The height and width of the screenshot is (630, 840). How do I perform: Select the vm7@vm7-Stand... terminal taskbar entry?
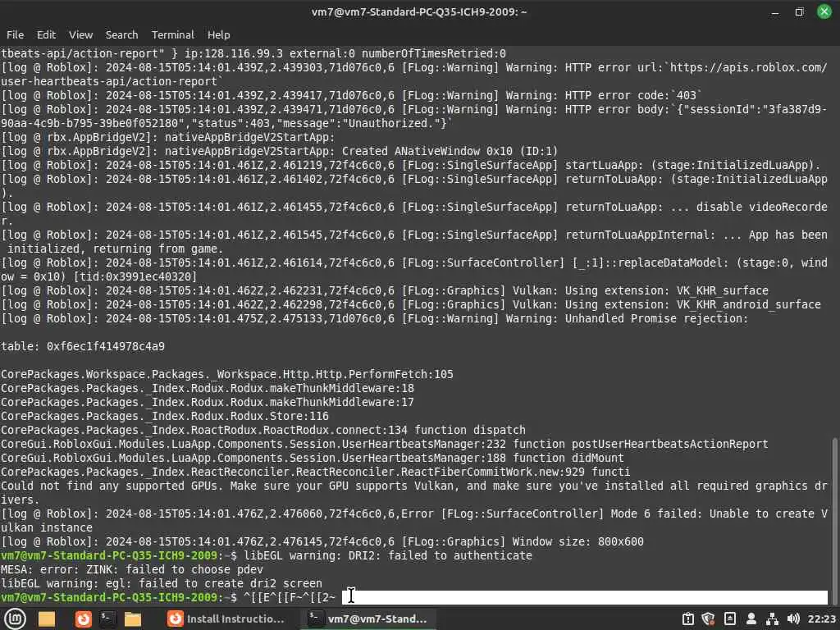[368, 619]
